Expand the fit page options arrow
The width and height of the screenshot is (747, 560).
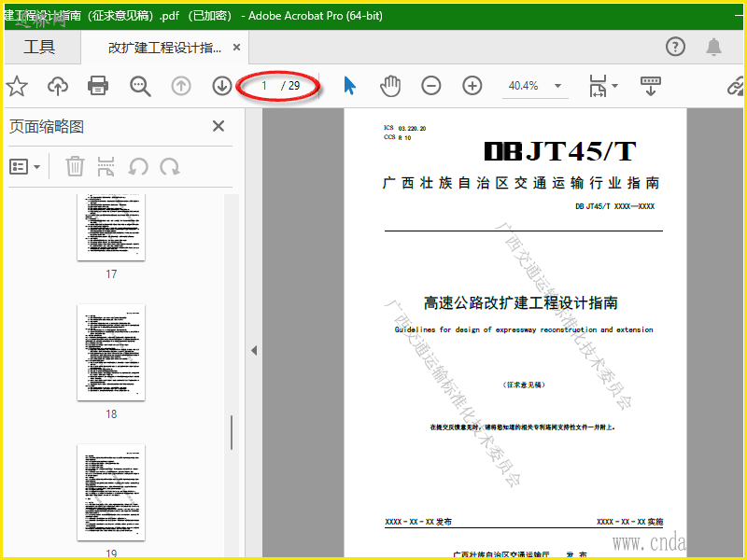614,86
